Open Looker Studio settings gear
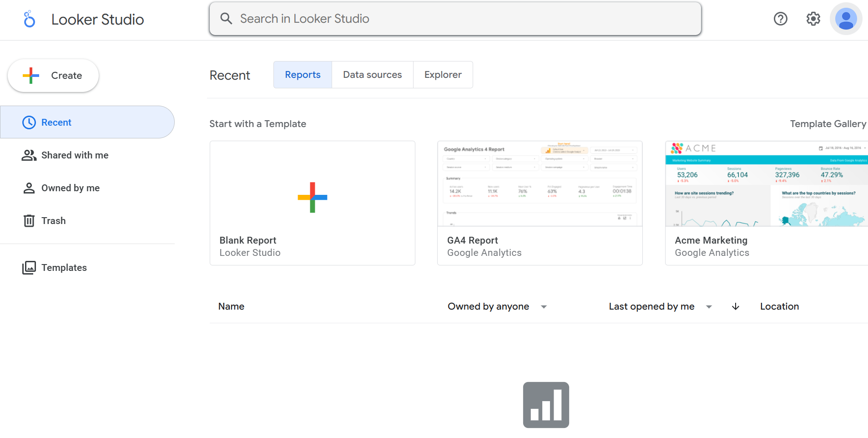The width and height of the screenshot is (868, 438). (x=813, y=19)
